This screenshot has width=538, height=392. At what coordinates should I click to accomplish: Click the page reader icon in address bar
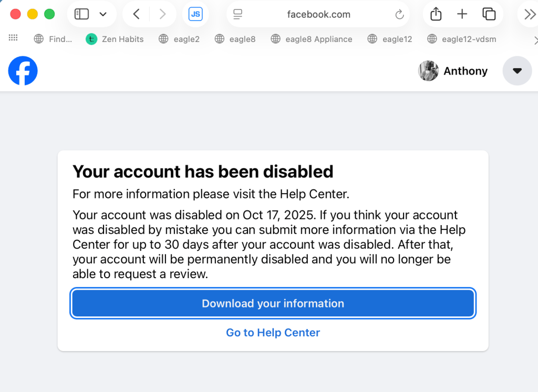pos(238,15)
